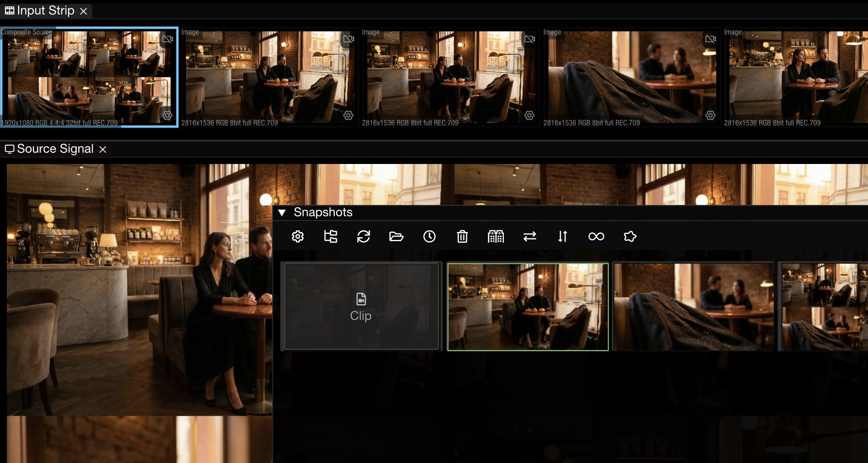The height and width of the screenshot is (463, 868).
Task: Close the Input Strip panel
Action: (84, 11)
